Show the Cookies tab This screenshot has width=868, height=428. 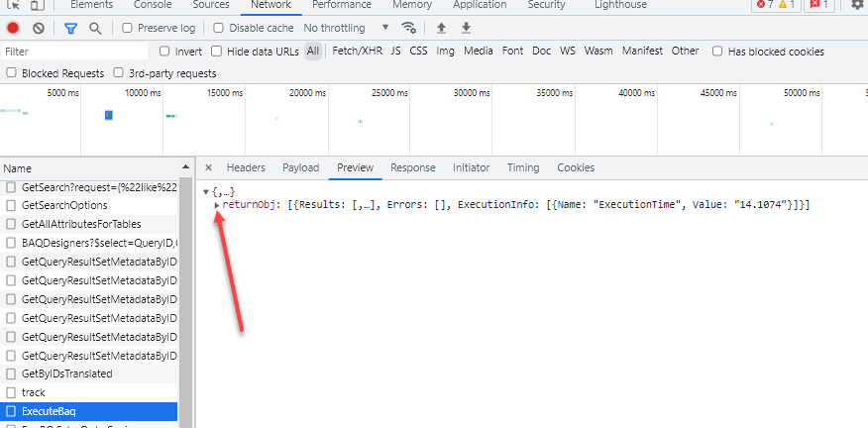576,167
